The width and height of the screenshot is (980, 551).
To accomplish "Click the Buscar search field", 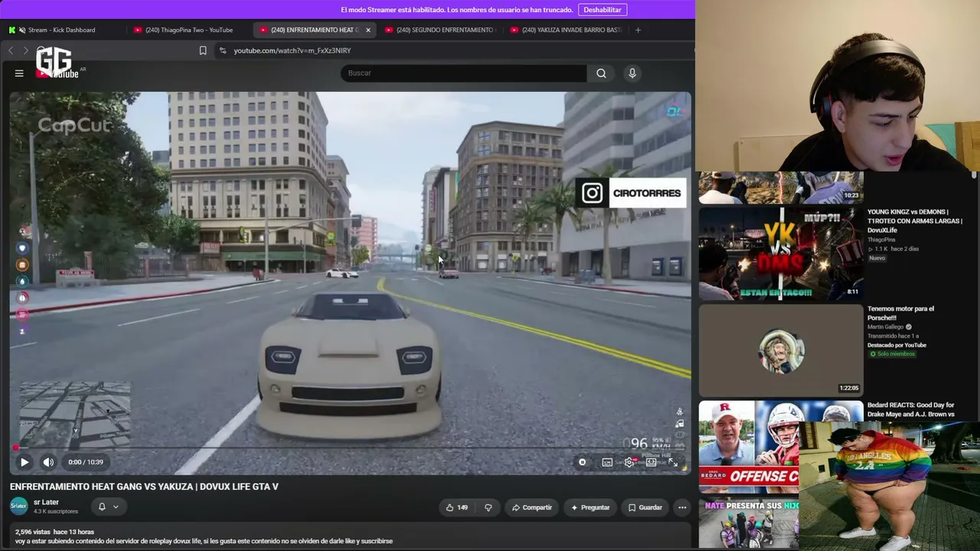I will pyautogui.click(x=464, y=73).
